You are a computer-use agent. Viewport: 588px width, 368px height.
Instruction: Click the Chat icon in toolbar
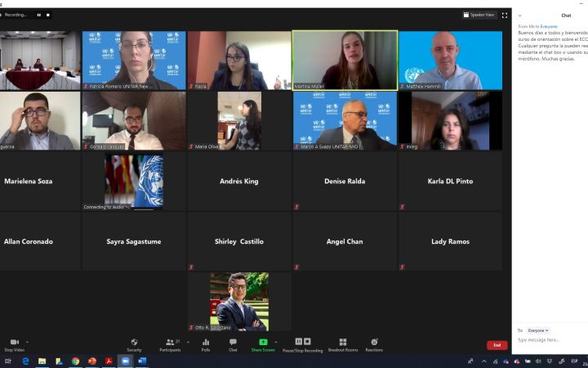coord(233,342)
